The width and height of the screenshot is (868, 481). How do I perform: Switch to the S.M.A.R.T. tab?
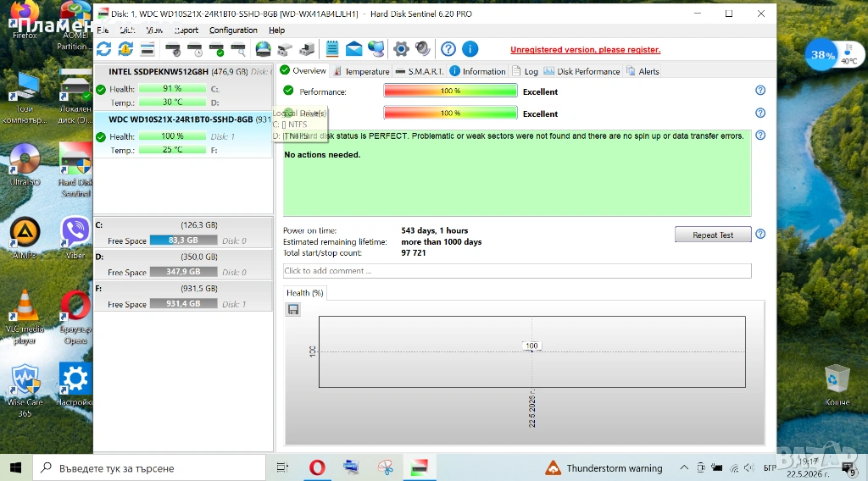420,71
